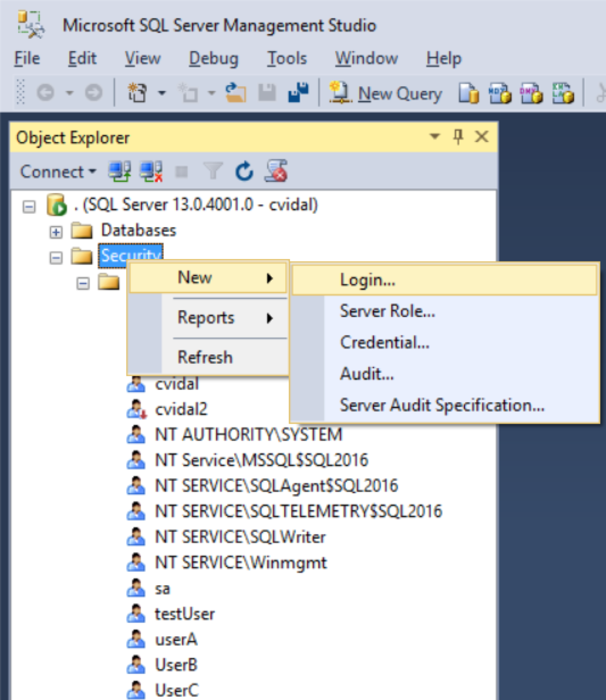Click the server icon next to SQL Server node
Viewport: 606px width, 700px height.
point(57,205)
